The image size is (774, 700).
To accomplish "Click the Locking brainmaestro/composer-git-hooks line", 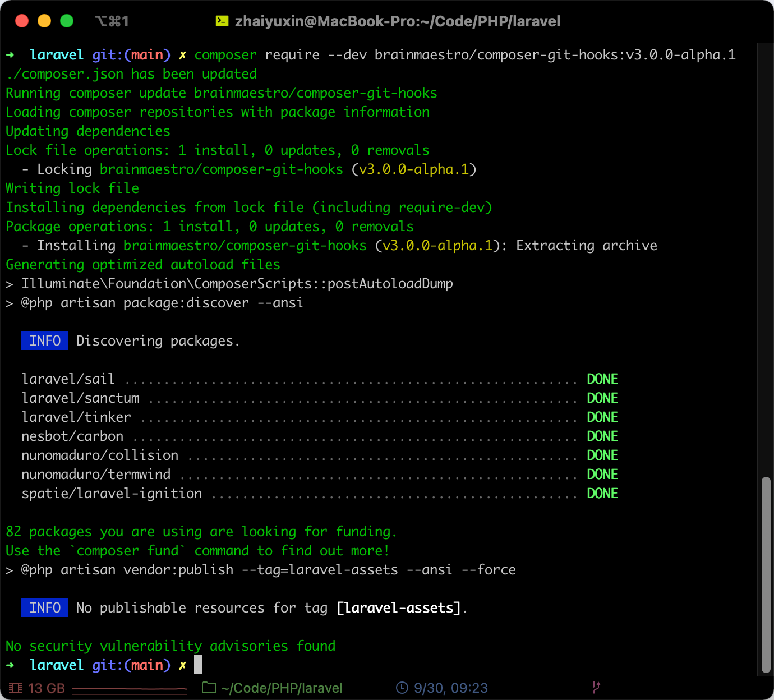I will [249, 169].
